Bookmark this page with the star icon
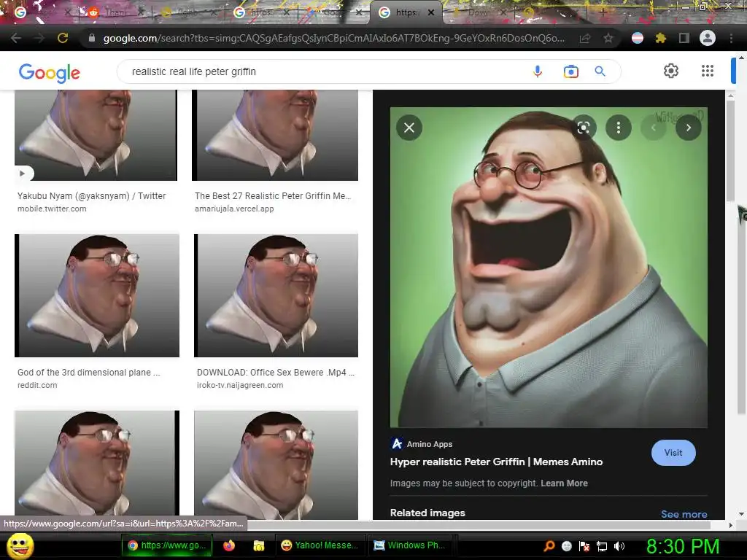The height and width of the screenshot is (560, 747). (x=608, y=38)
